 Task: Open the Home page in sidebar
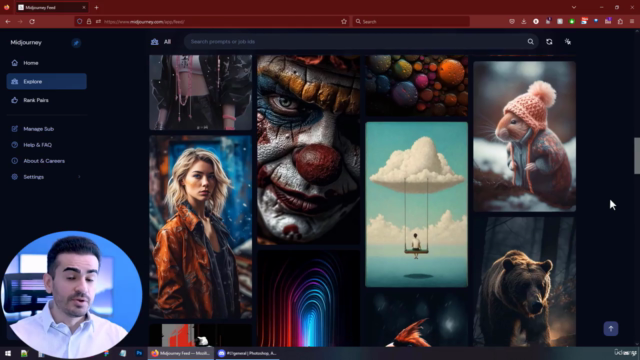click(31, 63)
